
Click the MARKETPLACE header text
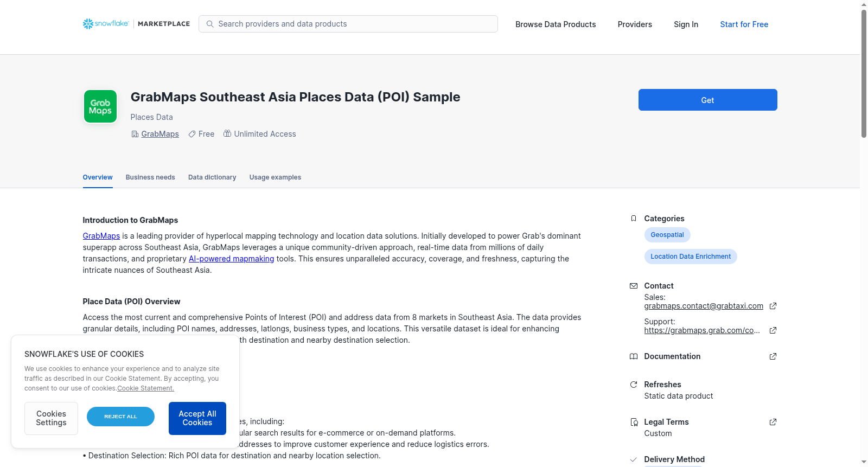pos(164,24)
